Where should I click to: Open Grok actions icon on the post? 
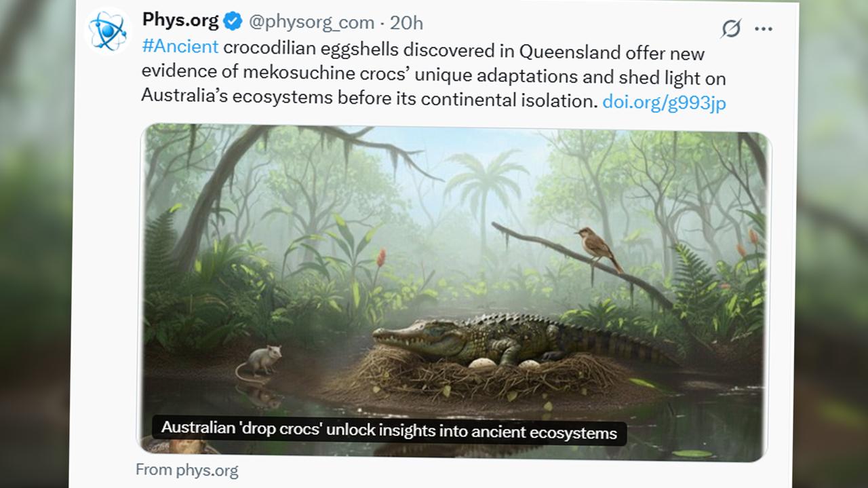(x=731, y=29)
